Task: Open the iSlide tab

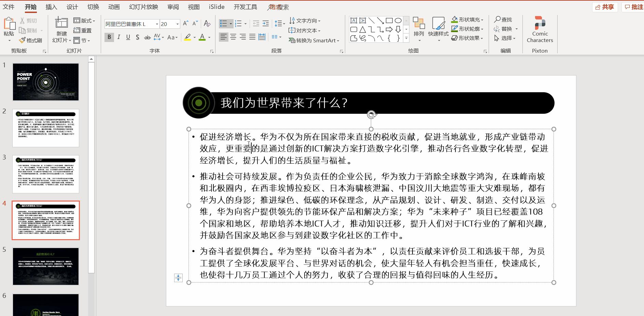Action: 217,7
